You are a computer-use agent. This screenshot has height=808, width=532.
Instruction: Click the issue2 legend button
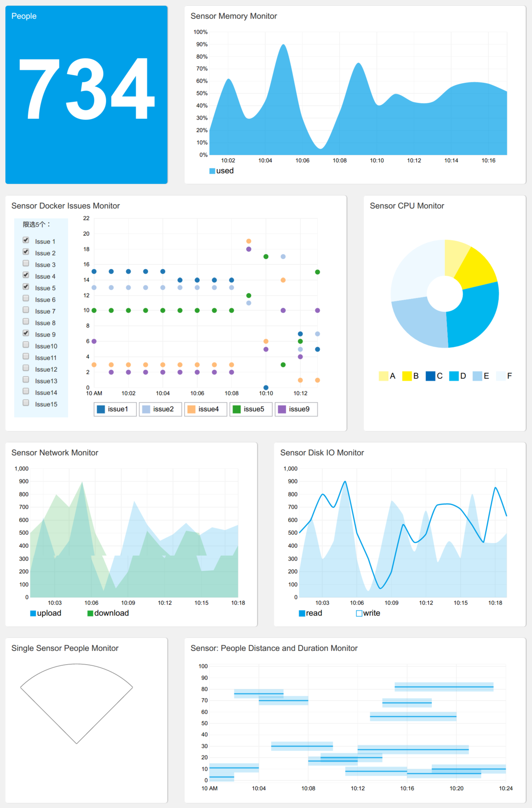pos(161,409)
